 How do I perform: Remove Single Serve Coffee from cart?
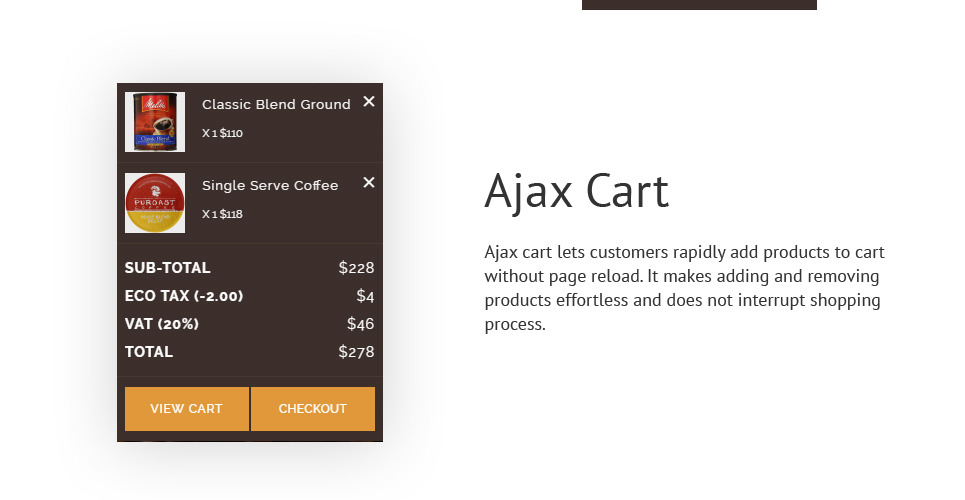(x=369, y=182)
